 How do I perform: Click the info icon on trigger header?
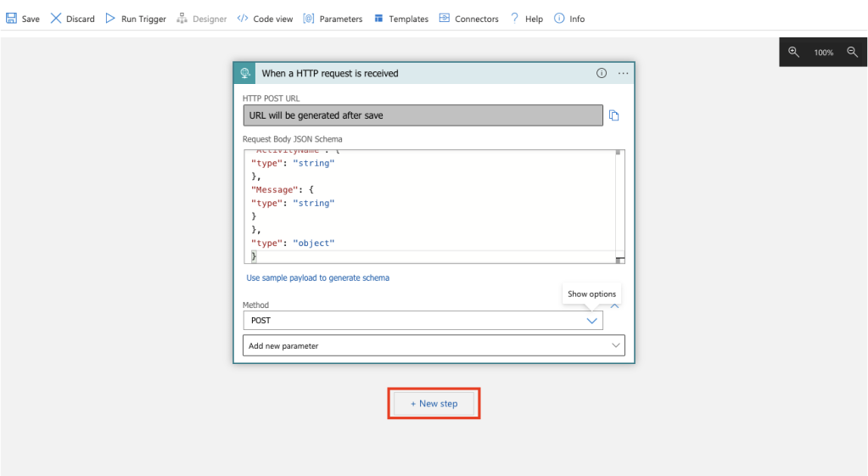coord(602,73)
